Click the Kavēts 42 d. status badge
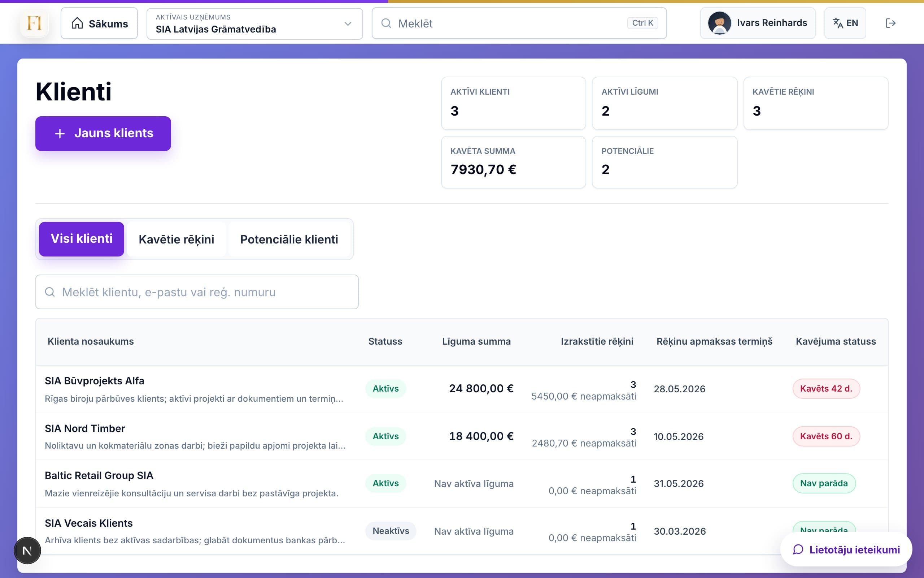Viewport: 924px width, 578px height. 826,389
